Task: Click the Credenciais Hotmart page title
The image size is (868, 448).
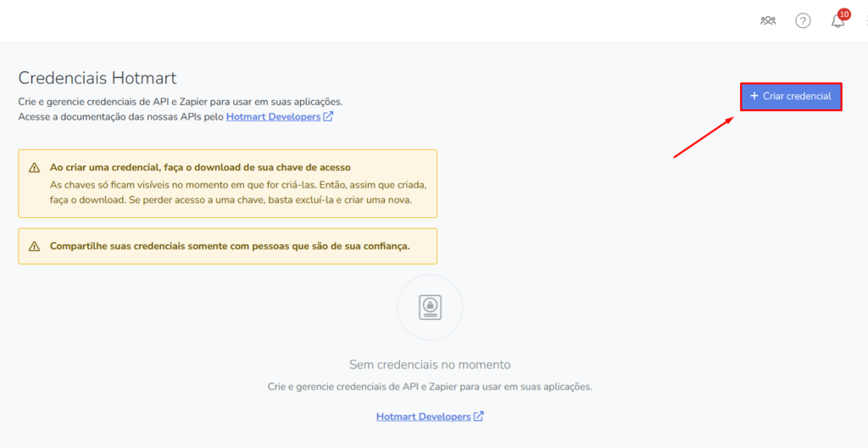Action: click(x=97, y=78)
